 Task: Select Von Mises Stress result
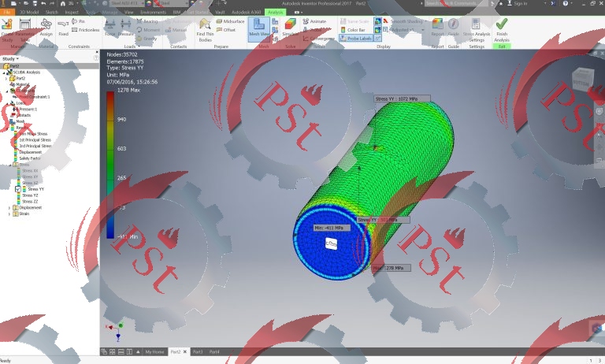click(x=33, y=134)
